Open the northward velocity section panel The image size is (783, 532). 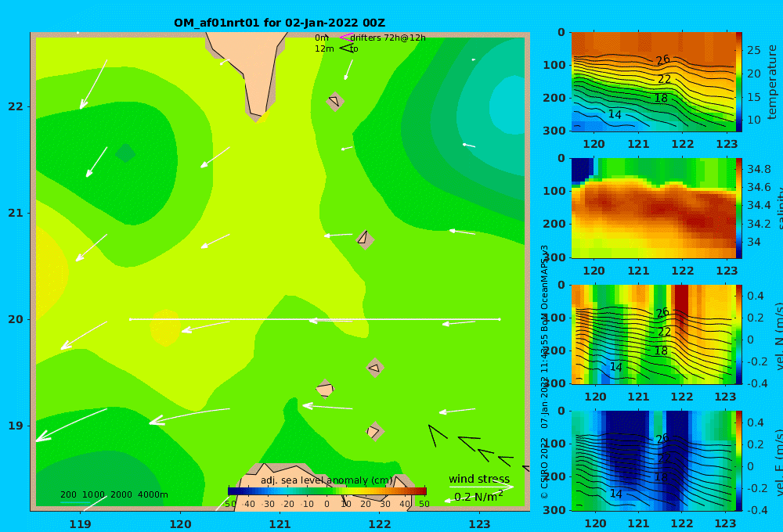coord(653,334)
